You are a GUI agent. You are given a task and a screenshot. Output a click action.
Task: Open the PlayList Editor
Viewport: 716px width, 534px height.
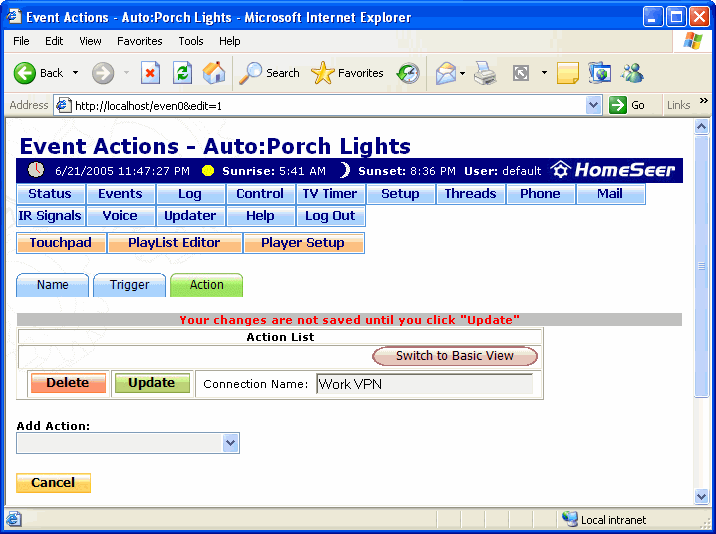tap(174, 243)
